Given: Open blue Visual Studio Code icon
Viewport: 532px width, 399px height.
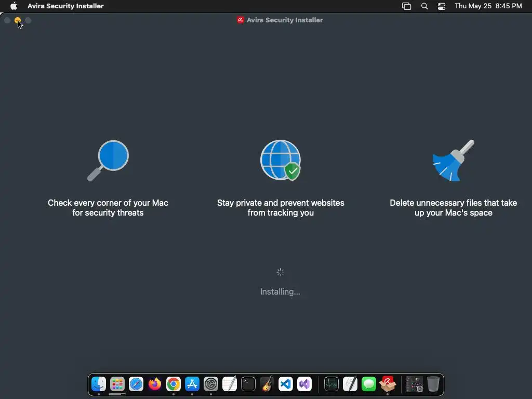Looking at the screenshot, I should (x=286, y=384).
